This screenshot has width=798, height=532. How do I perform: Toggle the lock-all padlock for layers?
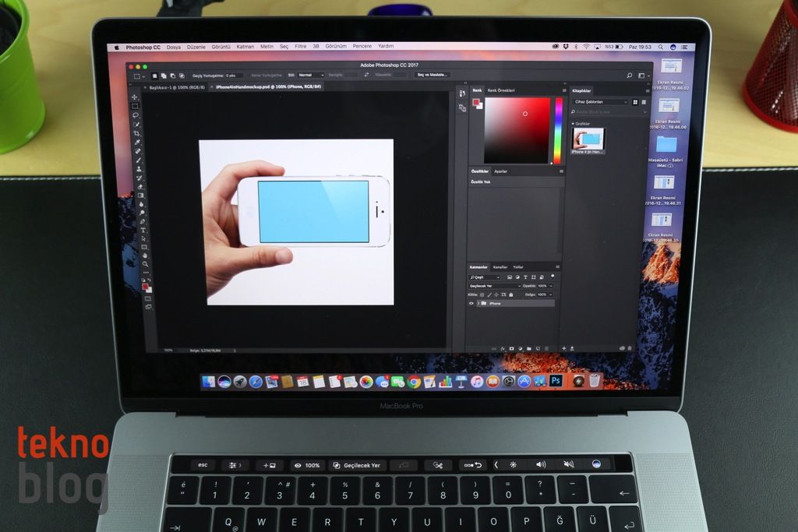point(511,294)
